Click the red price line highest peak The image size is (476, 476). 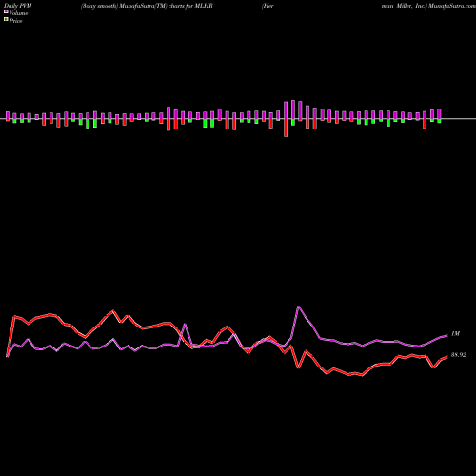coord(113,311)
